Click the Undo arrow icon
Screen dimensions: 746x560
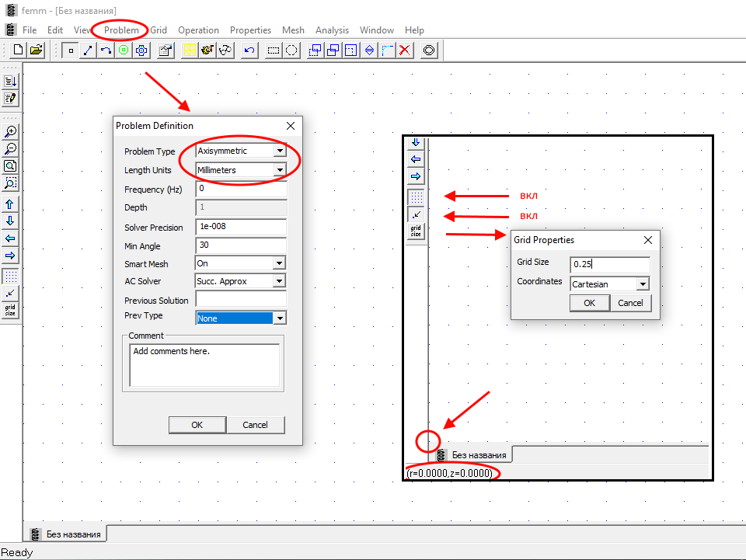click(249, 50)
